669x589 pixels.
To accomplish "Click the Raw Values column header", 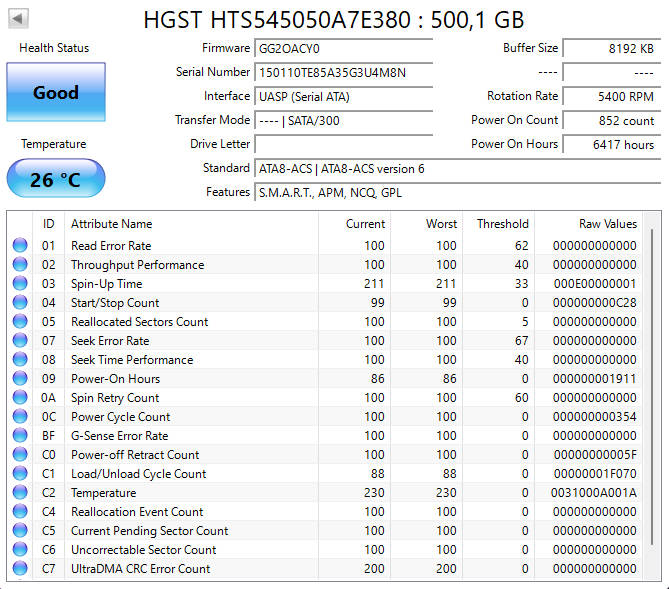I will coord(588,224).
